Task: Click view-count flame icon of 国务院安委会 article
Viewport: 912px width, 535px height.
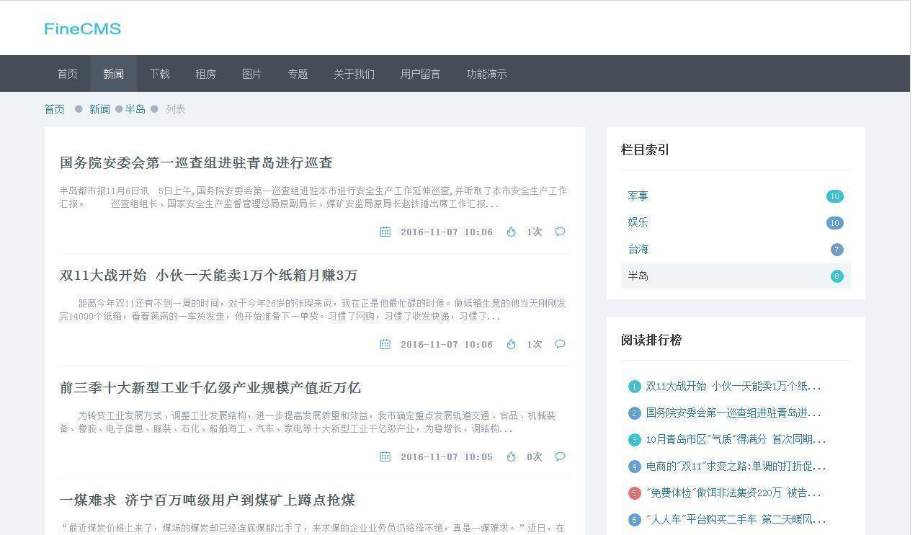Action: [x=511, y=231]
